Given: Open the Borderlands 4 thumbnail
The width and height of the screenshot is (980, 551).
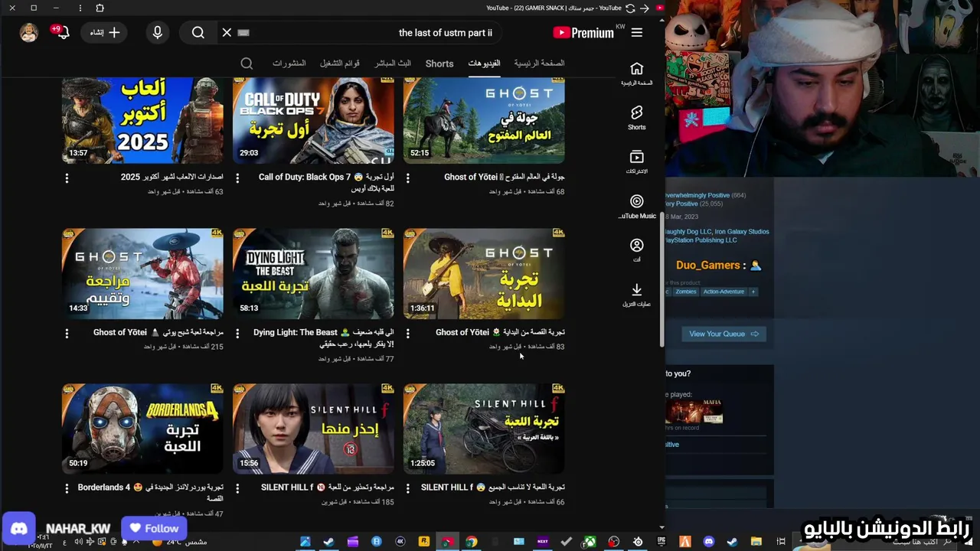Looking at the screenshot, I should point(142,429).
